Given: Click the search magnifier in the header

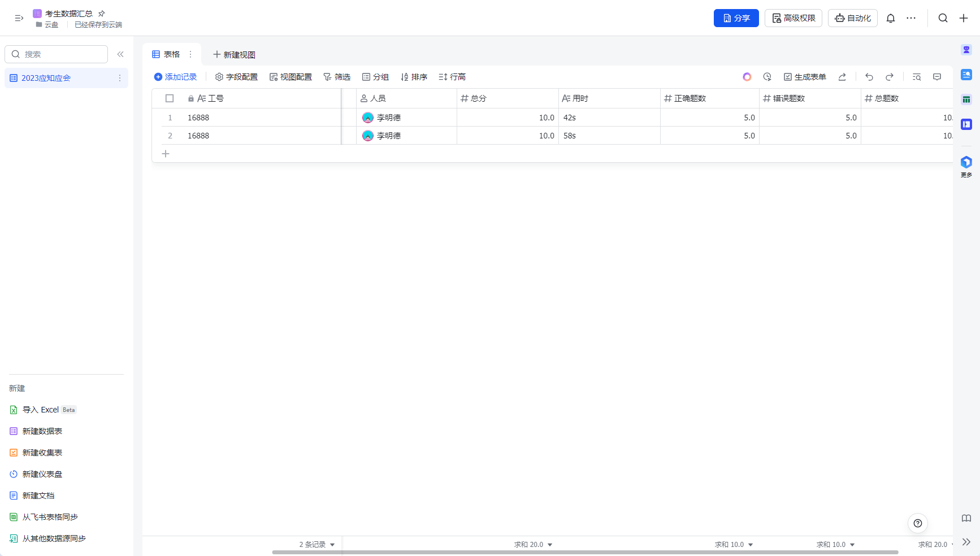Looking at the screenshot, I should pyautogui.click(x=943, y=18).
